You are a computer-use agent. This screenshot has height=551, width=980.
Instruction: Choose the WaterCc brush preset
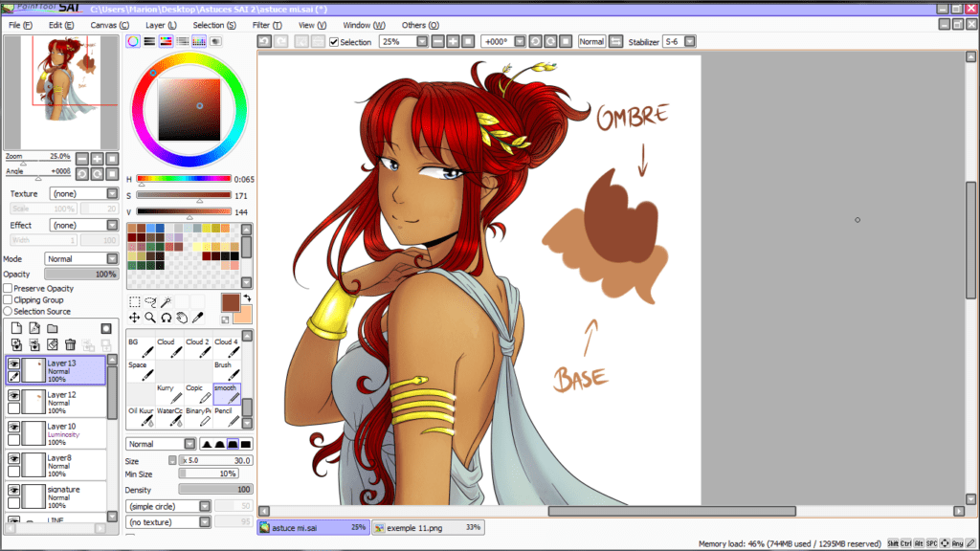tap(169, 417)
